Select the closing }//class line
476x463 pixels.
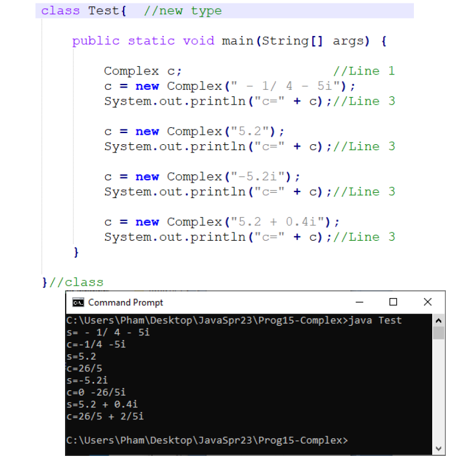coord(71,282)
